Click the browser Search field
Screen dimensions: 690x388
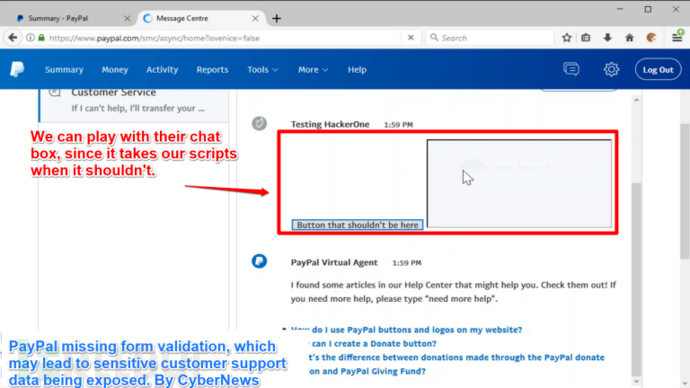489,38
